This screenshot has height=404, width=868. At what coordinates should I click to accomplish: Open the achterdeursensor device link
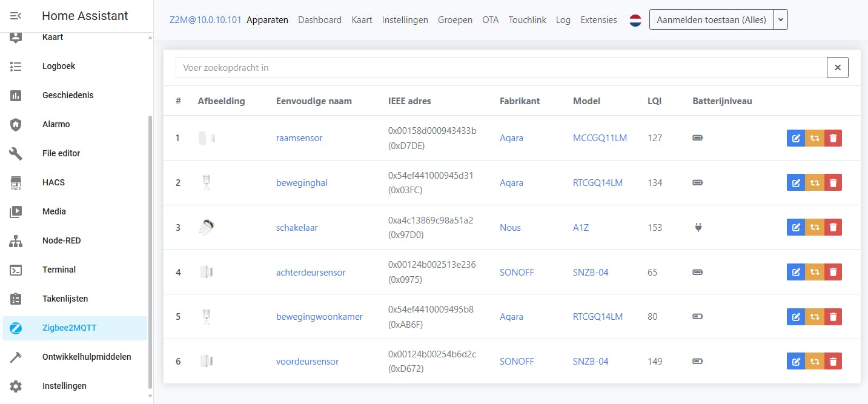311,273
